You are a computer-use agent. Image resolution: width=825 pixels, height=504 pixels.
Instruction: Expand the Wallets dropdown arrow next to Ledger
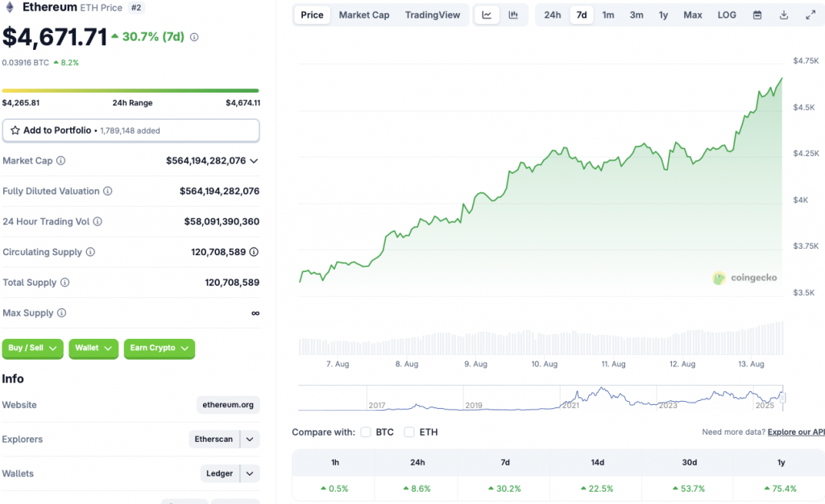[250, 473]
